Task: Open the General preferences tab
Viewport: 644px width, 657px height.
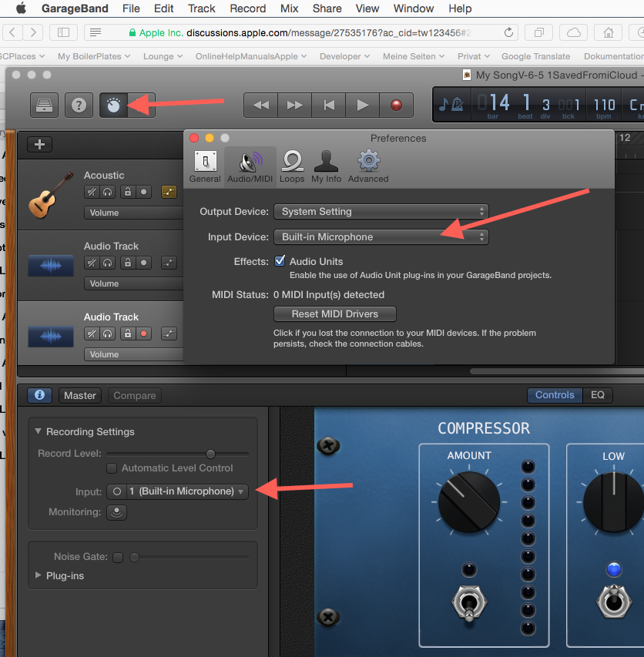Action: tap(205, 167)
